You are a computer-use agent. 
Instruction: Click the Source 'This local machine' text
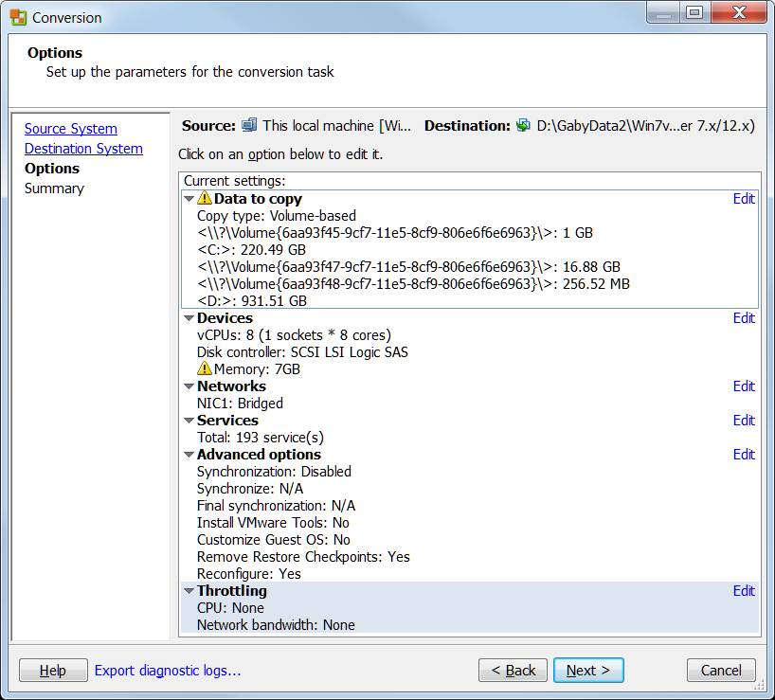pos(336,125)
